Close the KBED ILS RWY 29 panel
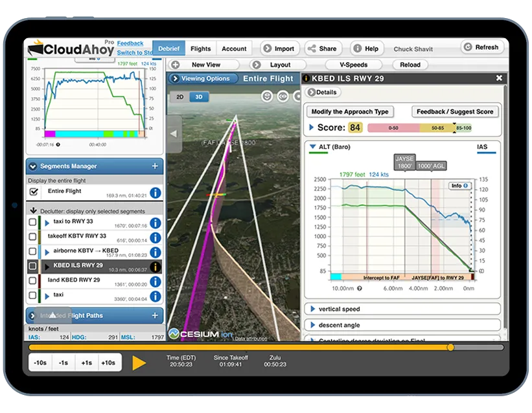 (x=499, y=78)
